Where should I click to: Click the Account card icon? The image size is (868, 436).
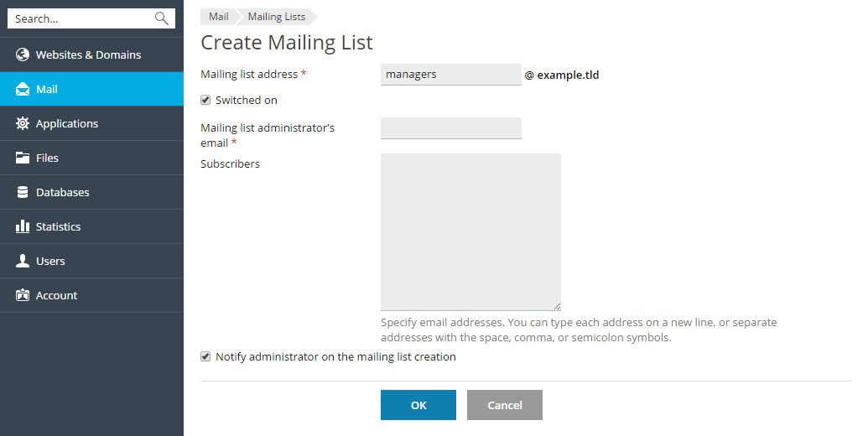coord(23,295)
